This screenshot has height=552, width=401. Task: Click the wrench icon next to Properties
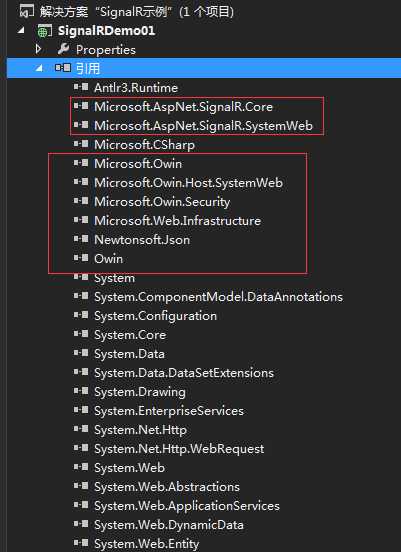[63, 49]
